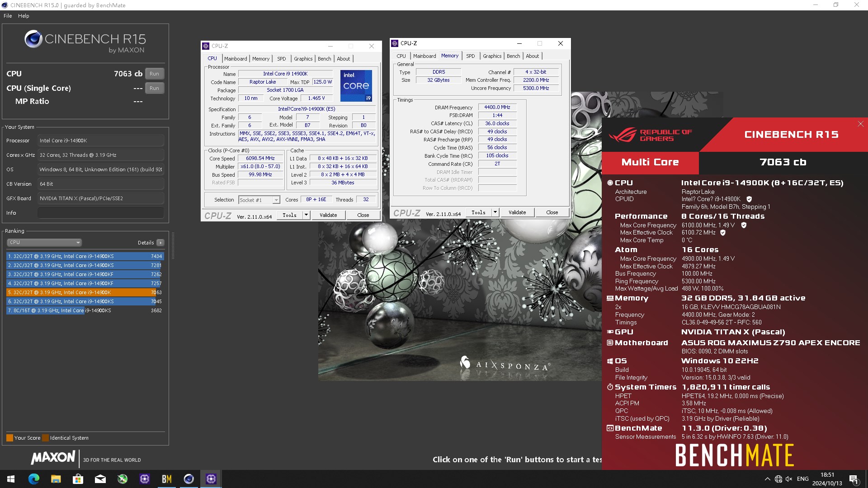Click GFX Board field NVIDIA TITAN X

tap(100, 198)
